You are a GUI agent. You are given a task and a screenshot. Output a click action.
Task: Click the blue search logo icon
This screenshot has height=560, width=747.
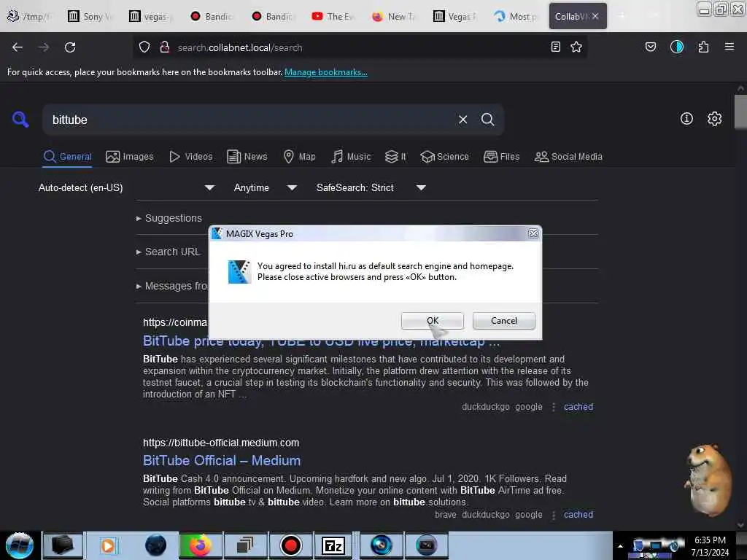[20, 119]
